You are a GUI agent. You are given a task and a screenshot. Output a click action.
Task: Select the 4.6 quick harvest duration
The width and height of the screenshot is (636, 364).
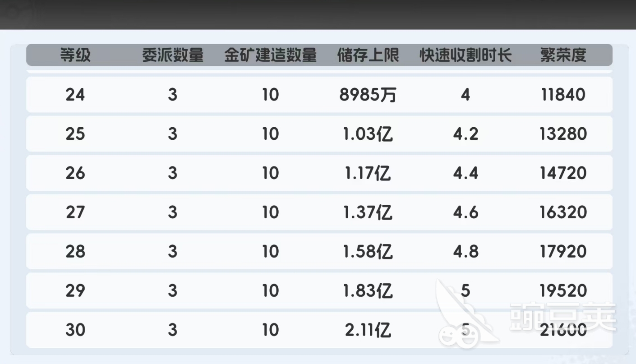coord(465,212)
